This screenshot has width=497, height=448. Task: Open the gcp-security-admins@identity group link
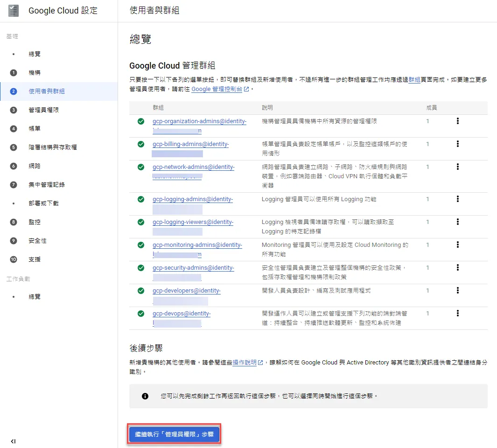[193, 268]
